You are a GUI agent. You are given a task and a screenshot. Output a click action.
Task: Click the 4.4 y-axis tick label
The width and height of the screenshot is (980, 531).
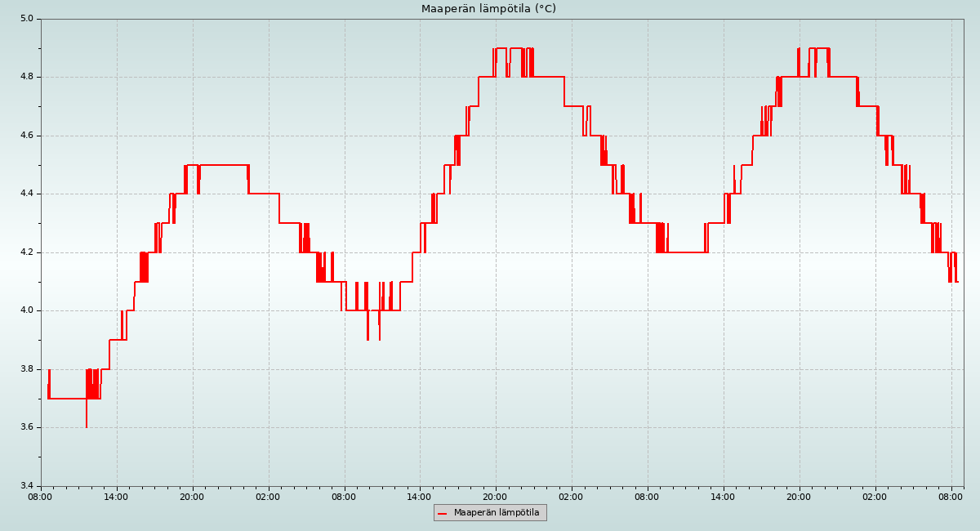click(x=27, y=194)
